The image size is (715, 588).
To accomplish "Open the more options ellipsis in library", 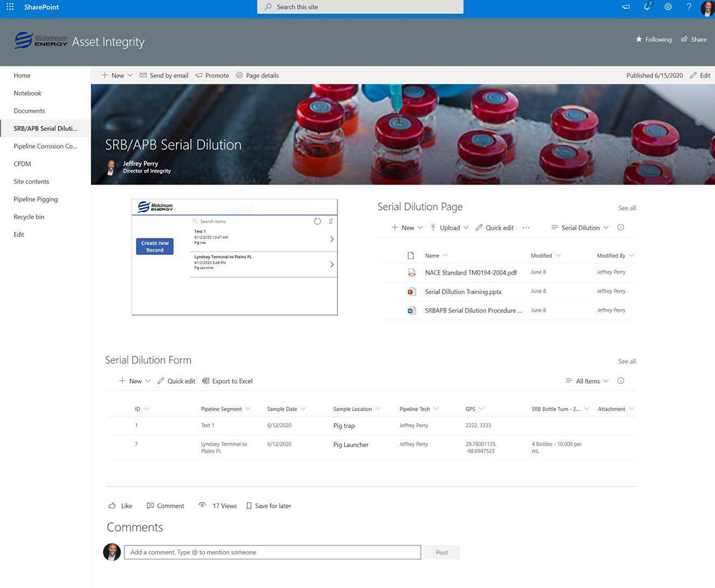I will pyautogui.click(x=526, y=228).
